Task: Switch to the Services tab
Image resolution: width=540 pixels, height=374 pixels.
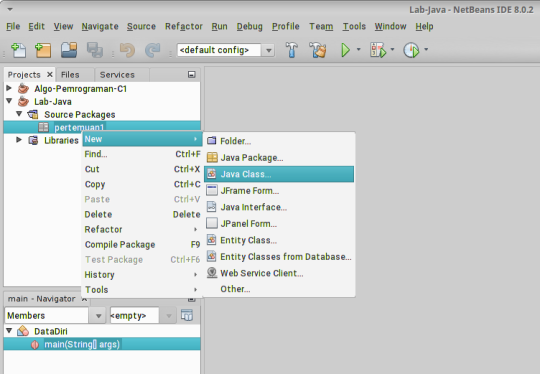Action: coord(117,75)
